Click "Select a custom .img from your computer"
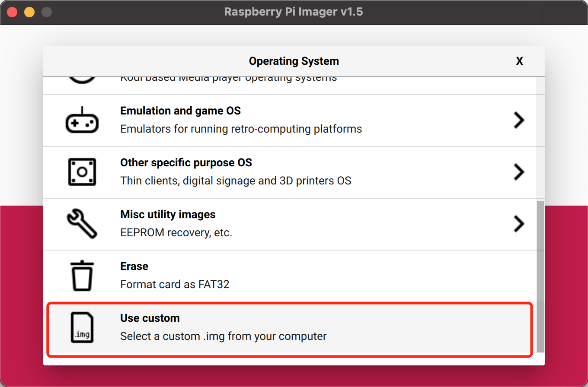The width and height of the screenshot is (588, 387). click(x=223, y=336)
